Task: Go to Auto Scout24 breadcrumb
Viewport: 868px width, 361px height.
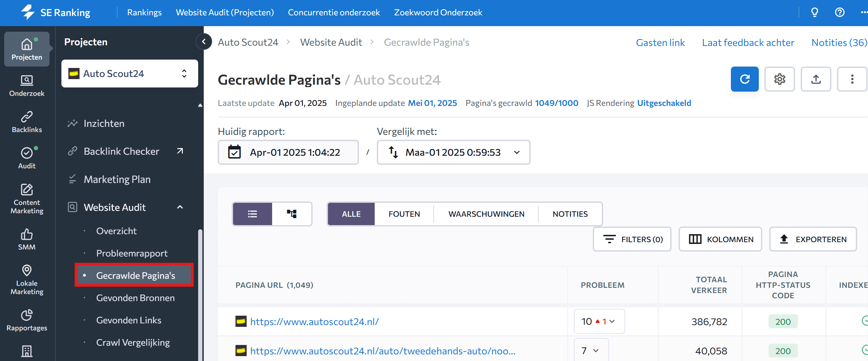Action: (x=248, y=42)
